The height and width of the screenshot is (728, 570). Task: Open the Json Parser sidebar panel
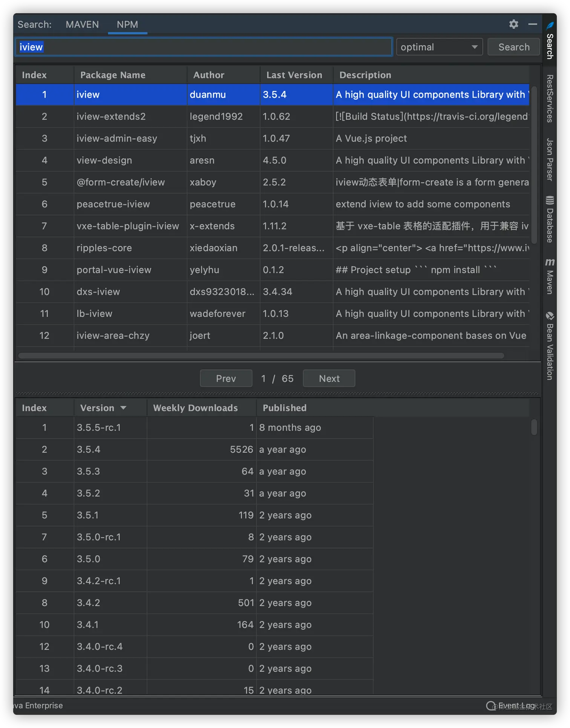point(550,160)
